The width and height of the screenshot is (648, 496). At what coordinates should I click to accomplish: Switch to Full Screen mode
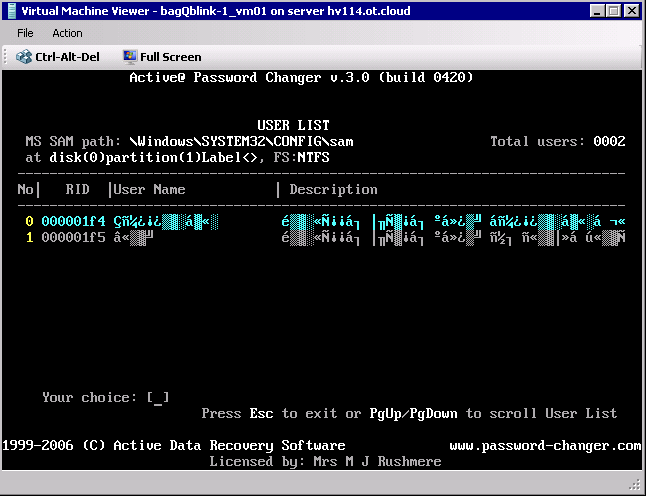(x=162, y=57)
